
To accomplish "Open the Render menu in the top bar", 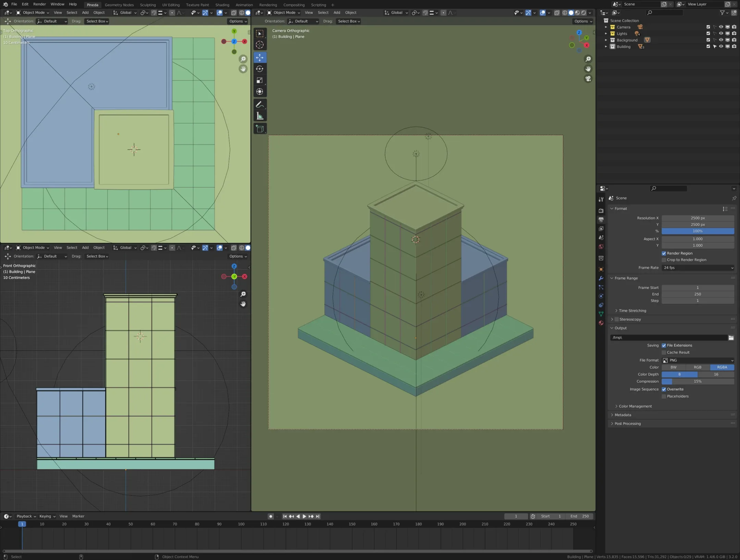I will tap(39, 4).
